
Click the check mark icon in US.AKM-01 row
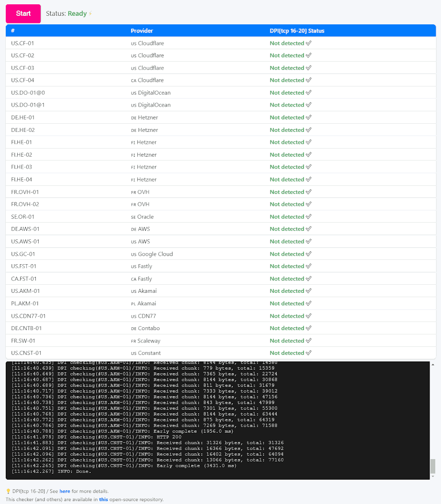coord(309,291)
